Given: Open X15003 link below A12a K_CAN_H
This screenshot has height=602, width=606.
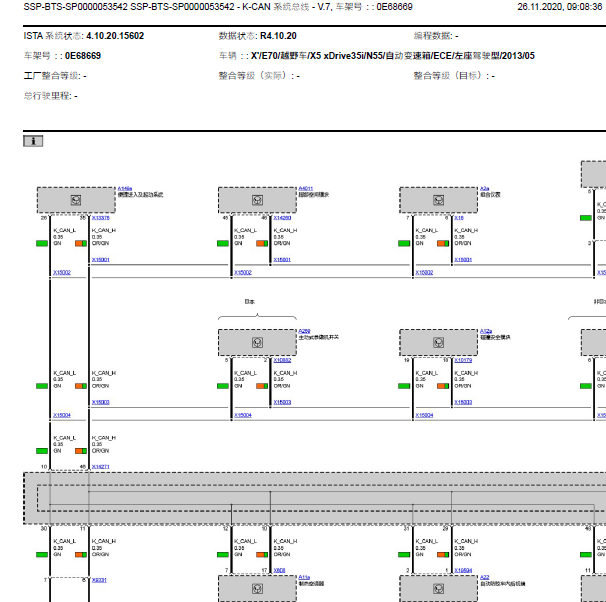Looking at the screenshot, I should point(463,402).
